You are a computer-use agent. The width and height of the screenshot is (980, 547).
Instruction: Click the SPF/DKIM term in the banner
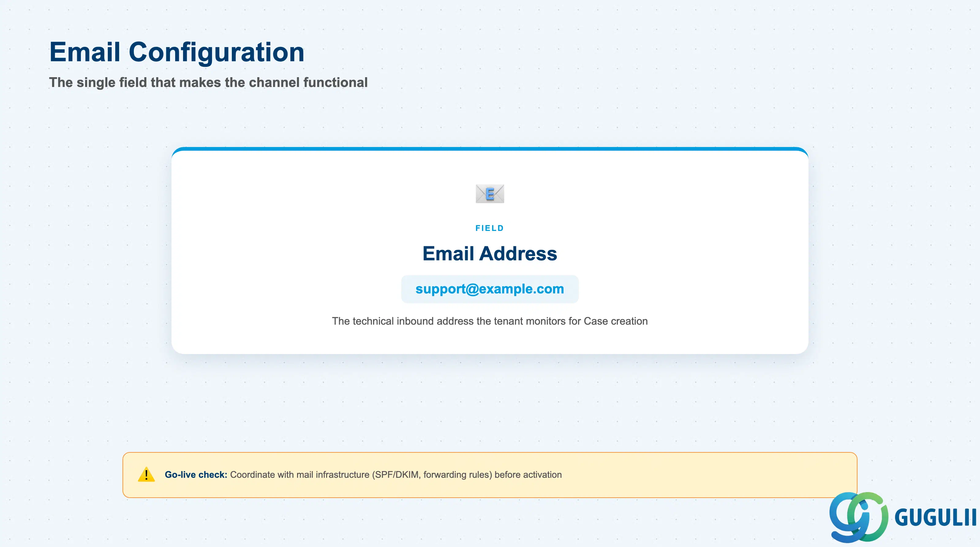(396, 475)
